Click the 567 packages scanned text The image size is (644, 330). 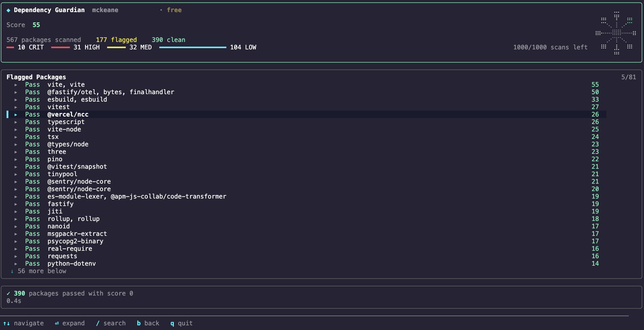pyautogui.click(x=44, y=40)
